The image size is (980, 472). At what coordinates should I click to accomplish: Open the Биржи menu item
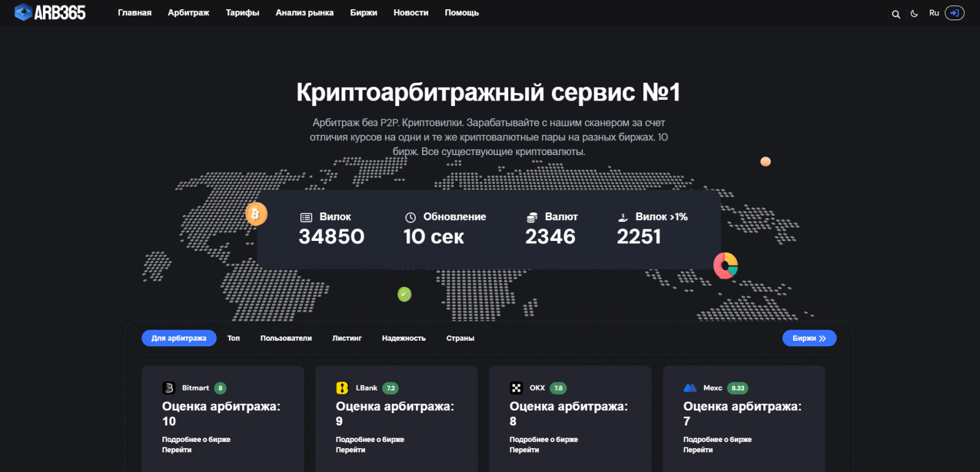point(364,13)
